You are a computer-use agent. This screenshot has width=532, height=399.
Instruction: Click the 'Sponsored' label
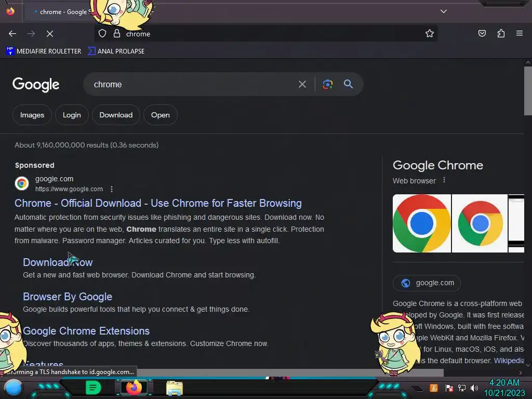[35, 165]
